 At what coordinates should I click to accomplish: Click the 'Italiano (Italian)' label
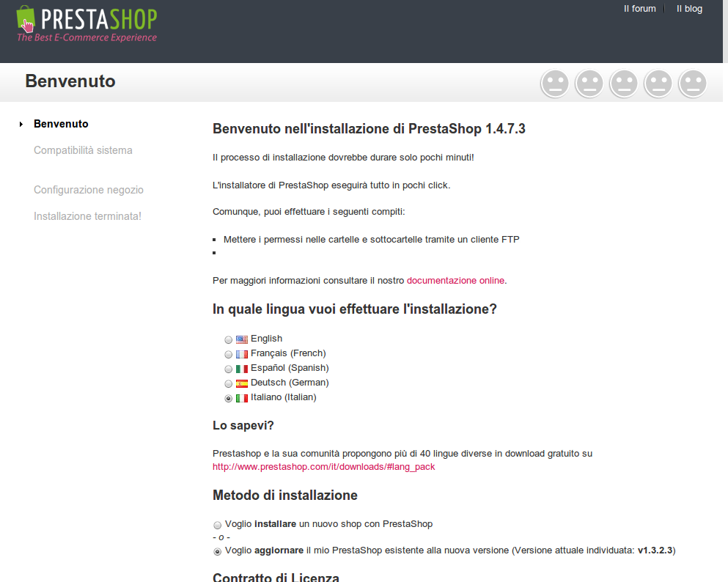pos(284,397)
